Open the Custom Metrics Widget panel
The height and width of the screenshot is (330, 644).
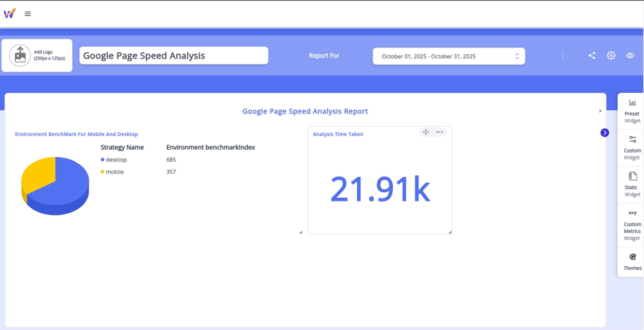tap(632, 225)
